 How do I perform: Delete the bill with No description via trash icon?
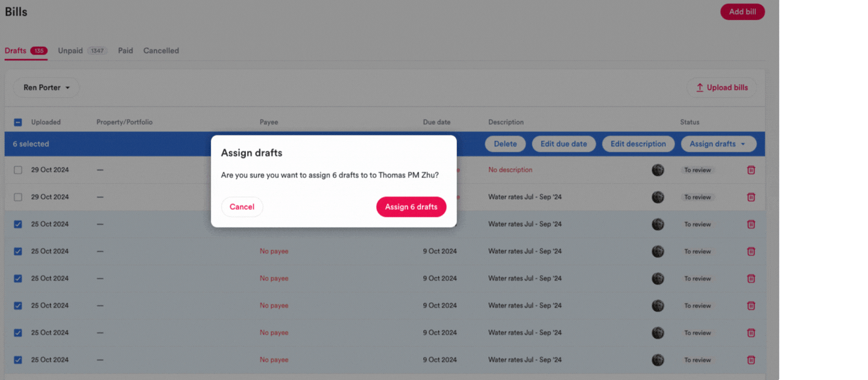[751, 170]
